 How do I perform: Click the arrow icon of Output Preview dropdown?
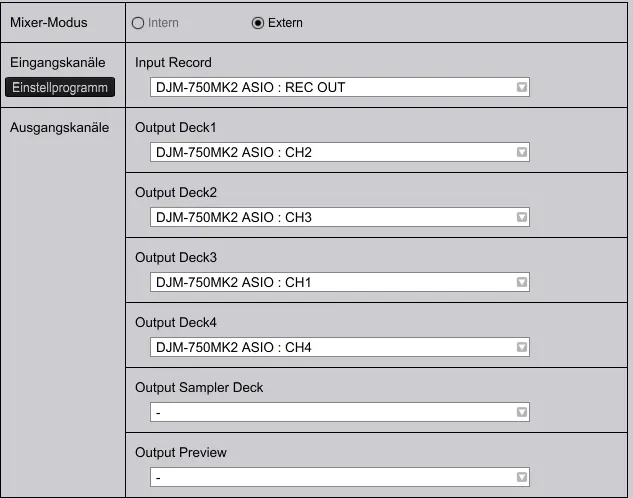pyautogui.click(x=521, y=477)
